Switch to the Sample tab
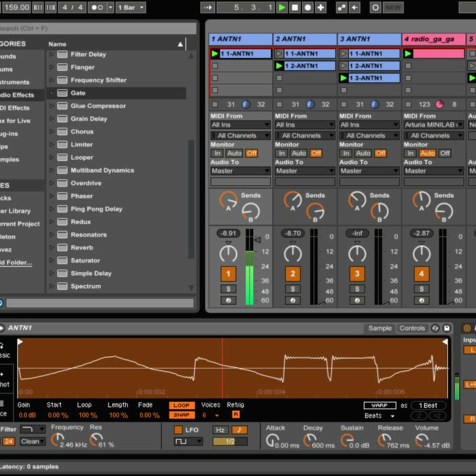476x476 pixels. pos(380,328)
